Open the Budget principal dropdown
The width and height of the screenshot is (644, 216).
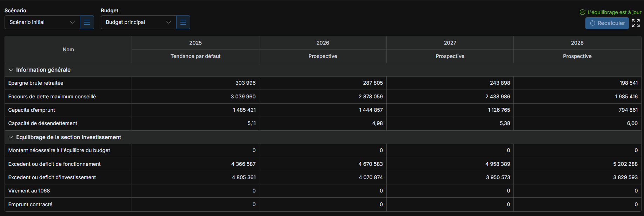[138, 22]
